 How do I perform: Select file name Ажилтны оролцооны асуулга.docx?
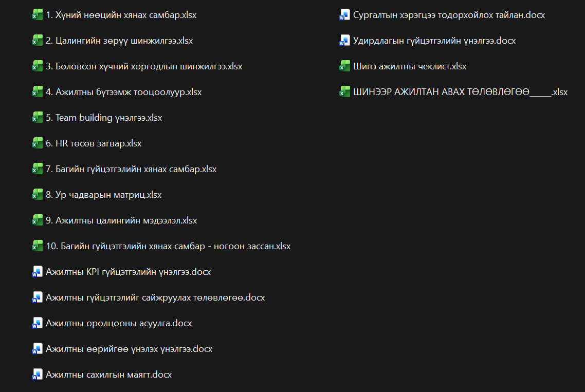tap(119, 323)
